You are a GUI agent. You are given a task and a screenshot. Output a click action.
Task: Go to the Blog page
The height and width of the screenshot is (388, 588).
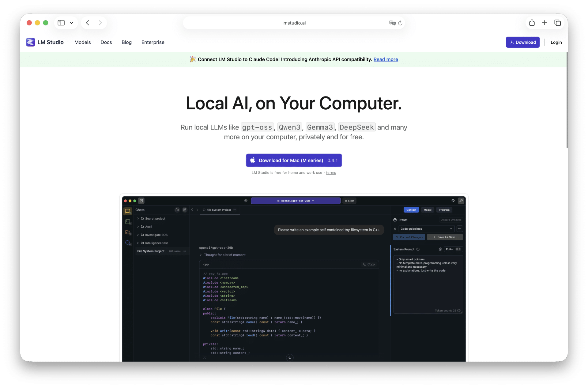click(x=126, y=42)
